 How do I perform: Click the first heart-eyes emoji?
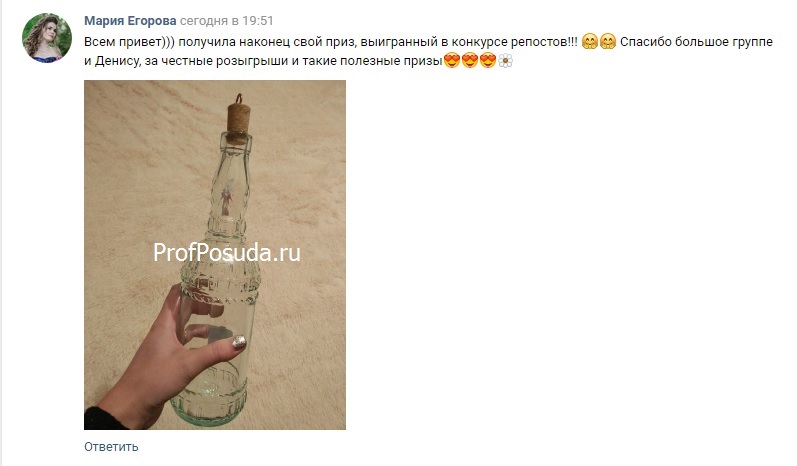[451, 61]
